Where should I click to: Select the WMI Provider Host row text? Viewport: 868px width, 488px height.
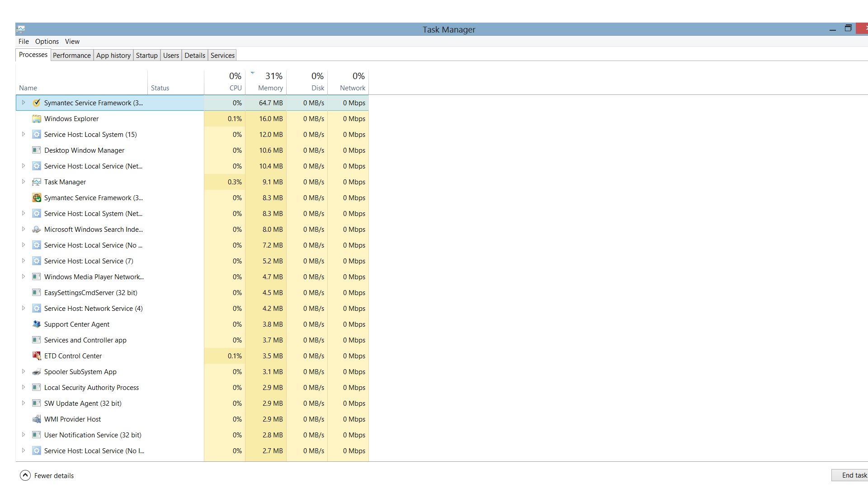[x=72, y=419]
